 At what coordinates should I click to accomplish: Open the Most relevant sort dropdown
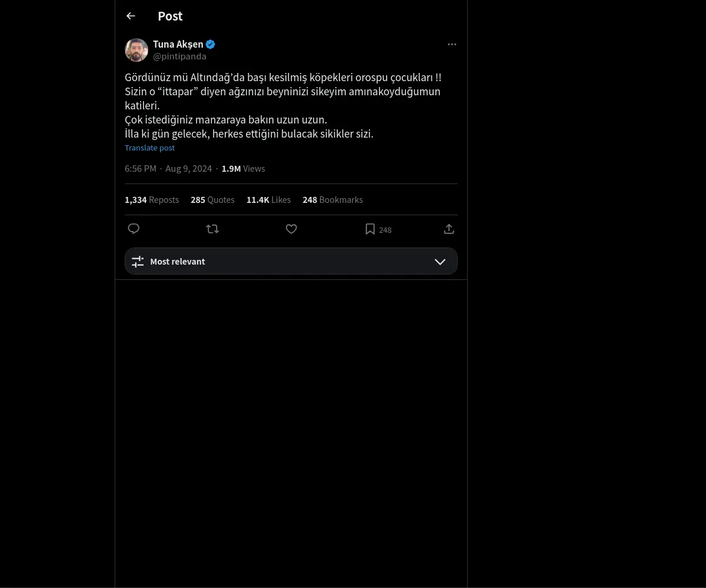point(291,261)
